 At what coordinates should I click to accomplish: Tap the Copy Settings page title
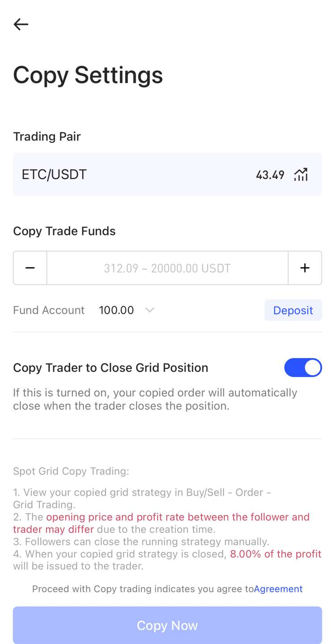coord(88,75)
